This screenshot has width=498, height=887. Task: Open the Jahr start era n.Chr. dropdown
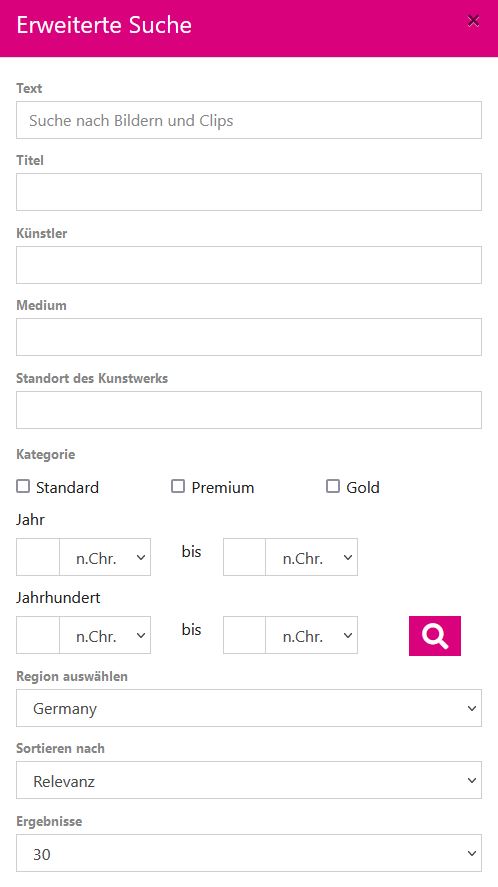click(105, 557)
